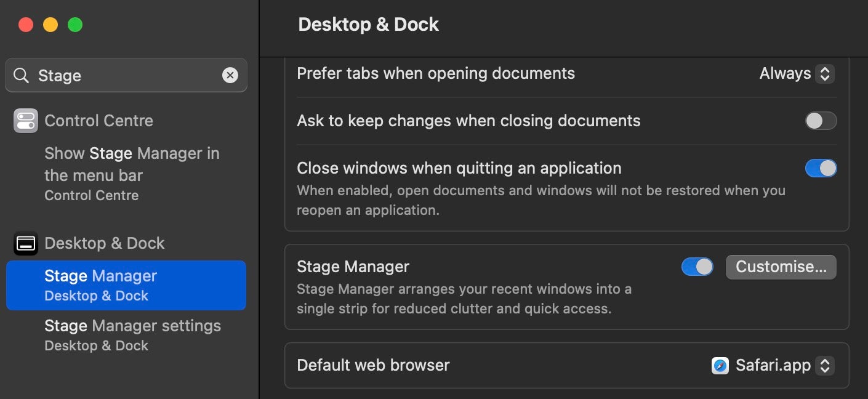Click the magnifying glass search icon
This screenshot has height=399, width=868.
pos(22,75)
